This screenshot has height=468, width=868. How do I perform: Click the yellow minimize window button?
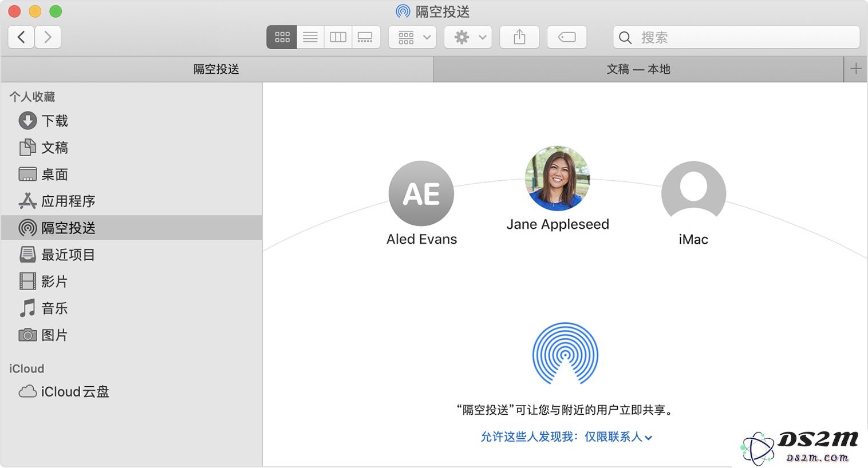pos(35,11)
